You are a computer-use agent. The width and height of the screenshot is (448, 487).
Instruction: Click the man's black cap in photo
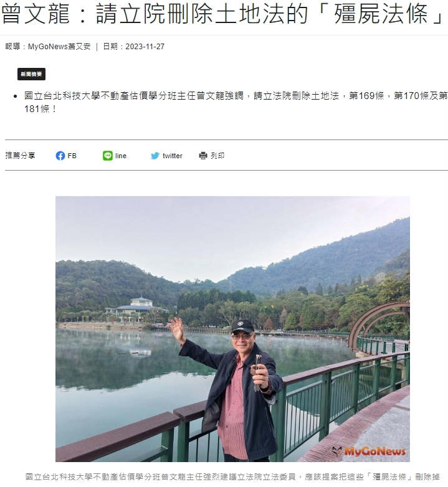[242, 326]
